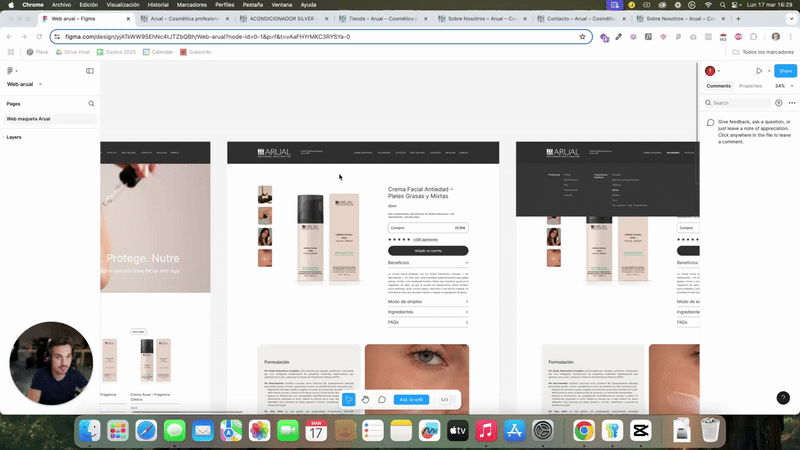Open a new Chrome tab with plus
The width and height of the screenshot is (800, 450).
[x=738, y=19]
